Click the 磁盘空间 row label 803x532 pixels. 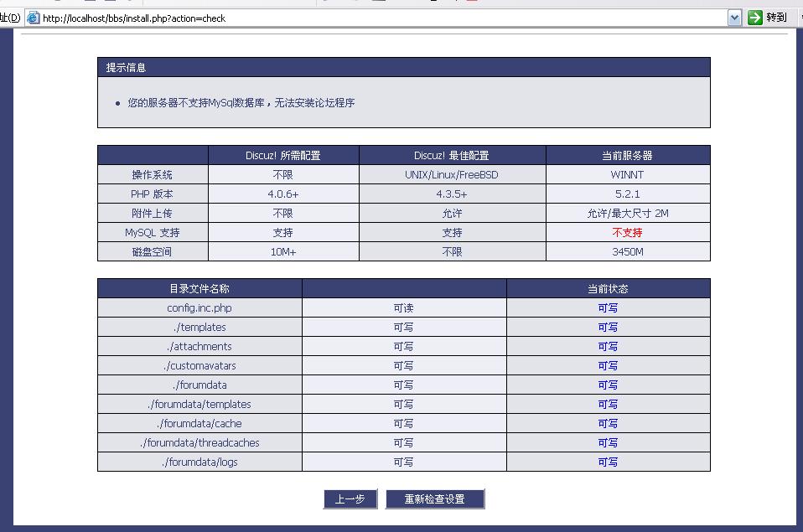tap(153, 252)
